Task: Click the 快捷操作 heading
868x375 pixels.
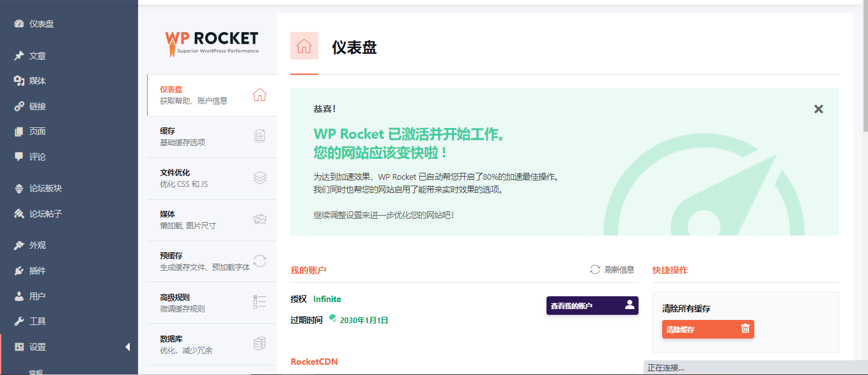Action: point(670,270)
